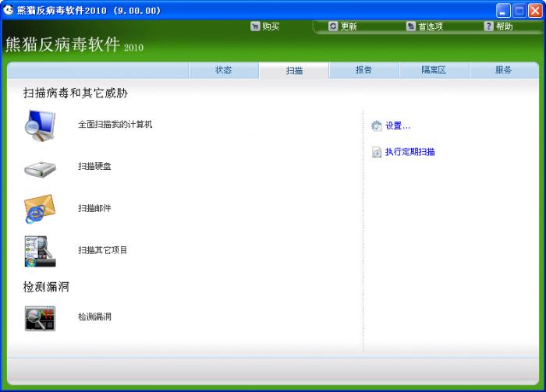This screenshot has height=392, width=546.
Task: Click the scheduled scan document icon
Action: click(x=377, y=152)
